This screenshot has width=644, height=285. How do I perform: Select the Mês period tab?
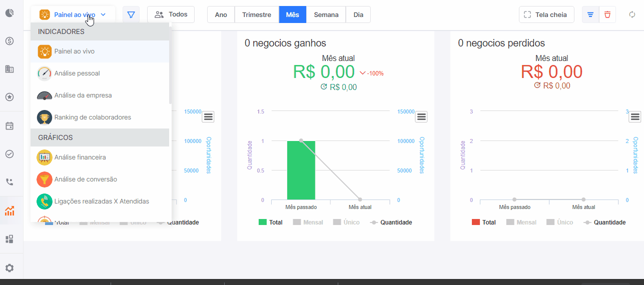[x=293, y=14]
